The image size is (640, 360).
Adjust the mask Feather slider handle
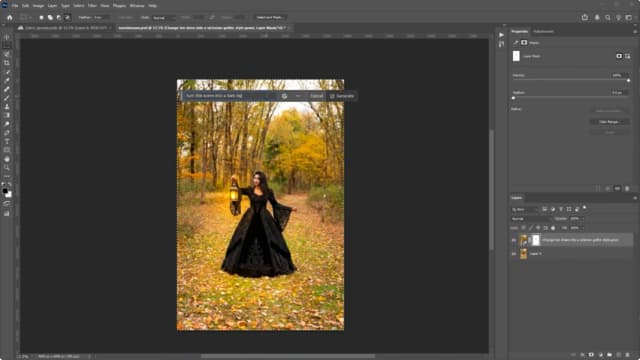pyautogui.click(x=513, y=98)
